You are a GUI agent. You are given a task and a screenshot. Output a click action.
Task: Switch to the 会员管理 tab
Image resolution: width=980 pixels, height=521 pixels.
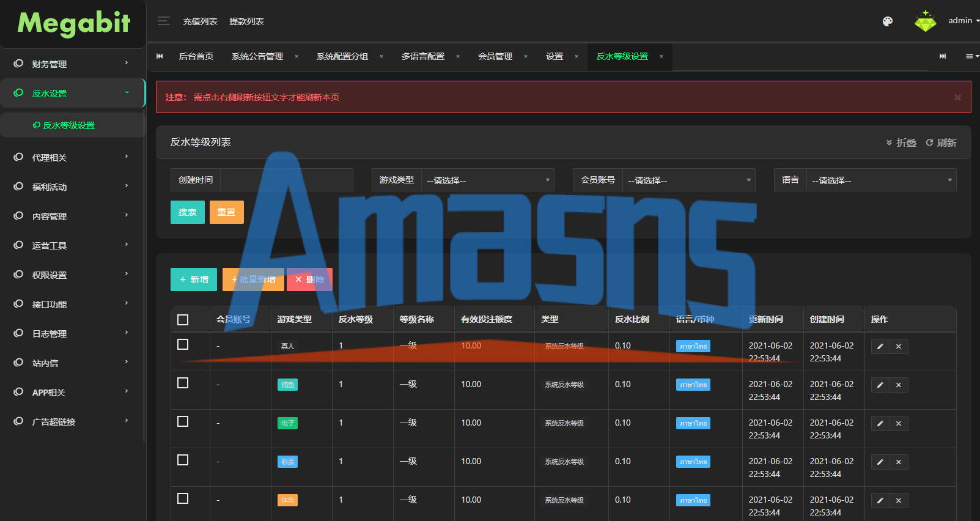point(495,56)
